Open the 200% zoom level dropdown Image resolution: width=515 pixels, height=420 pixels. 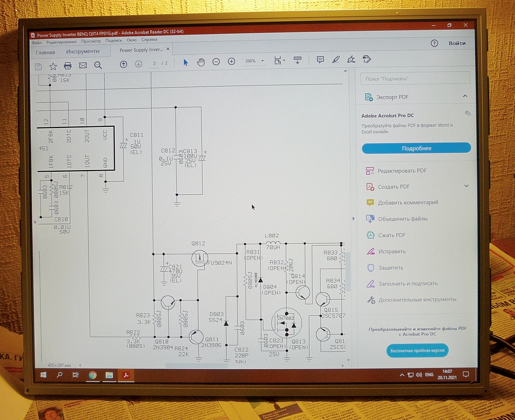pos(254,61)
